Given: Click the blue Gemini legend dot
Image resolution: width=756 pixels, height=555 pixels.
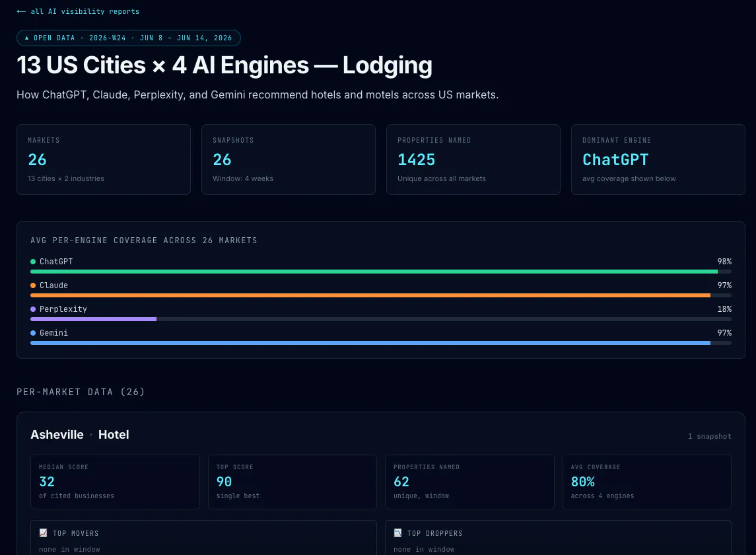Looking at the screenshot, I should pos(33,333).
